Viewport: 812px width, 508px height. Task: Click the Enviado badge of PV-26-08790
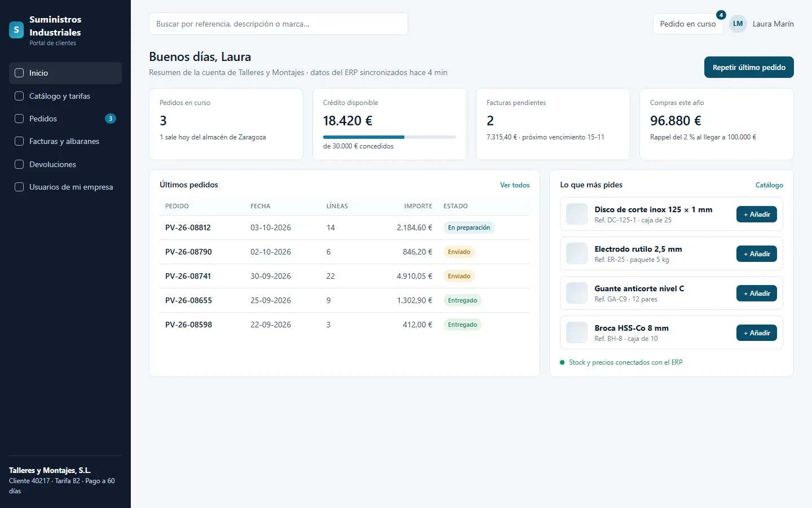(459, 252)
